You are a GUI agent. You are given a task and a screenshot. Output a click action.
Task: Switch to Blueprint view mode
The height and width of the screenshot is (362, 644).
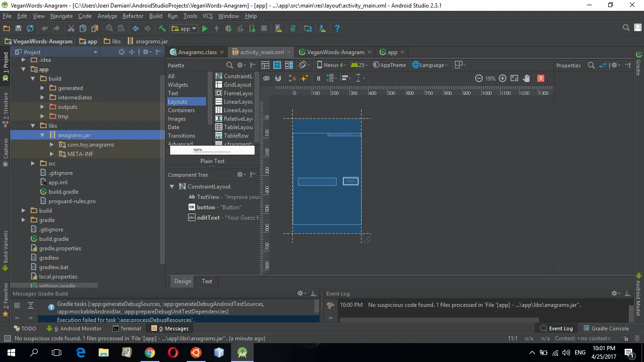pos(277,65)
